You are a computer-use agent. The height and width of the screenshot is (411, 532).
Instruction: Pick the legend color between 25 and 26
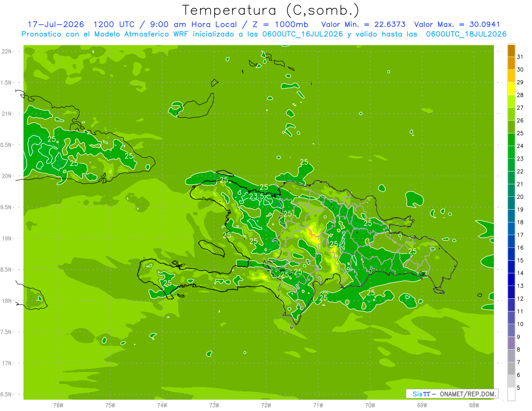tap(511, 127)
